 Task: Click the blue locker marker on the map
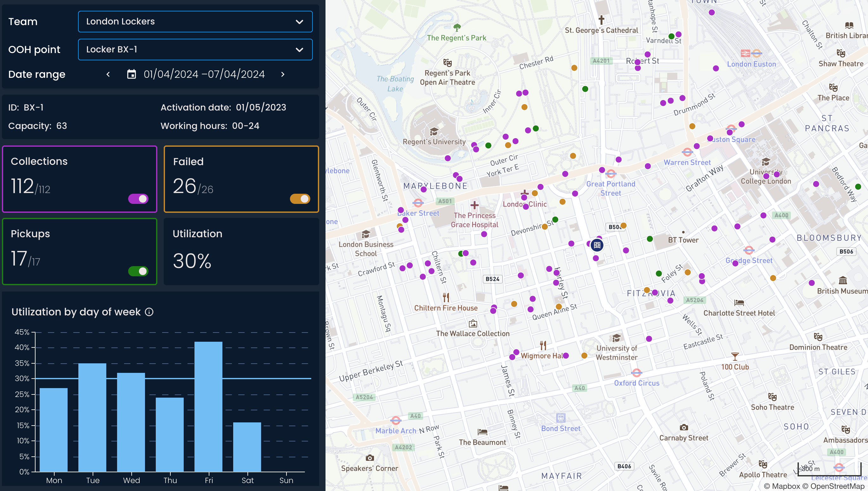[597, 245]
